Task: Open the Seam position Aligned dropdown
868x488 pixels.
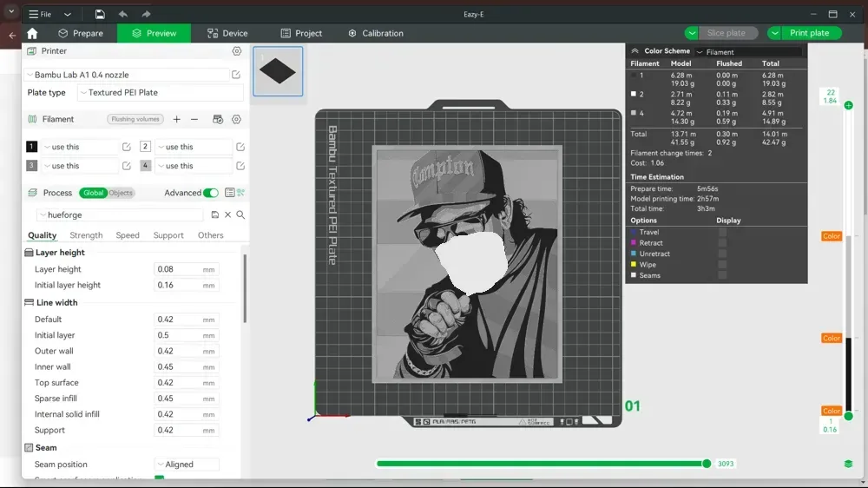Action: pyautogui.click(x=186, y=465)
